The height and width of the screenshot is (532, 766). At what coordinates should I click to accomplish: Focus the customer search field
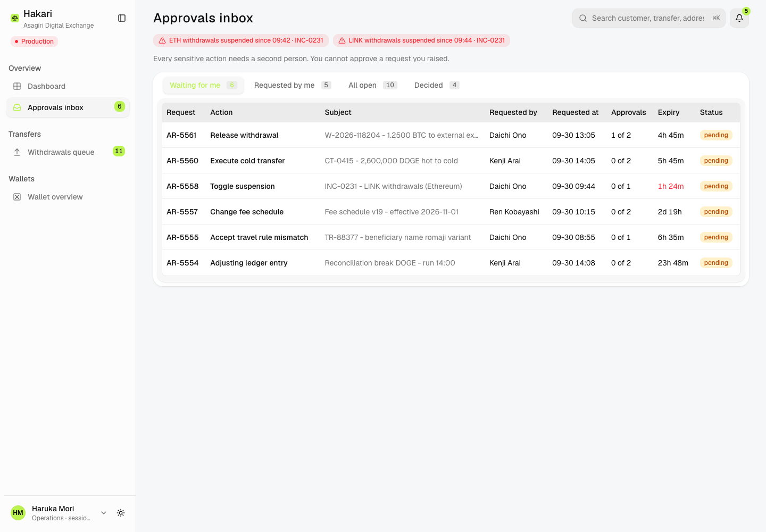pos(648,18)
